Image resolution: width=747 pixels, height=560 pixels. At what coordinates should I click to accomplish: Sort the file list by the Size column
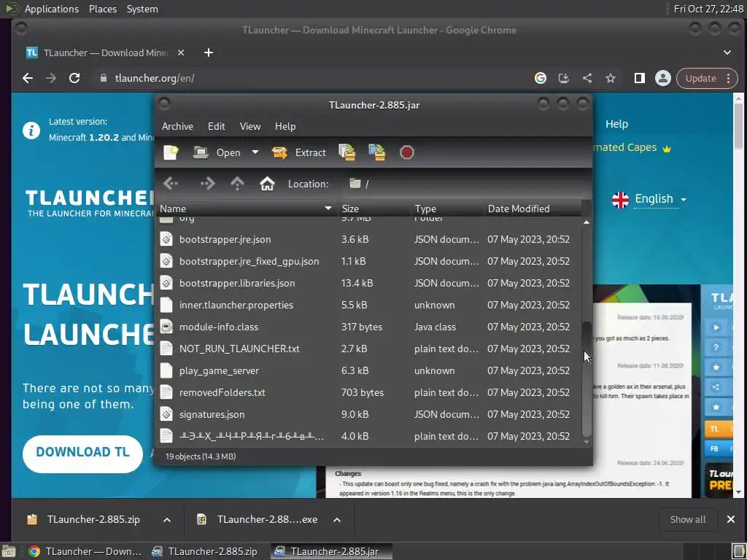[373, 209]
